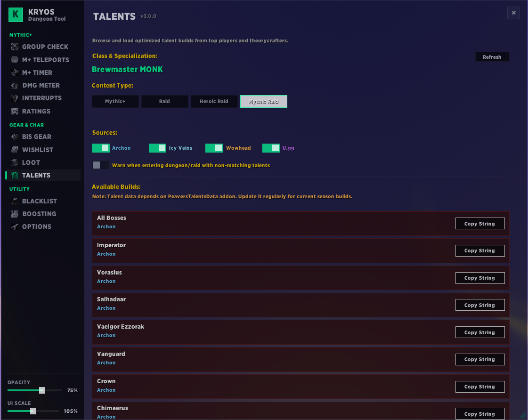This screenshot has width=528, height=420.
Task: Select the Mythic Raid content type
Action: (x=264, y=101)
